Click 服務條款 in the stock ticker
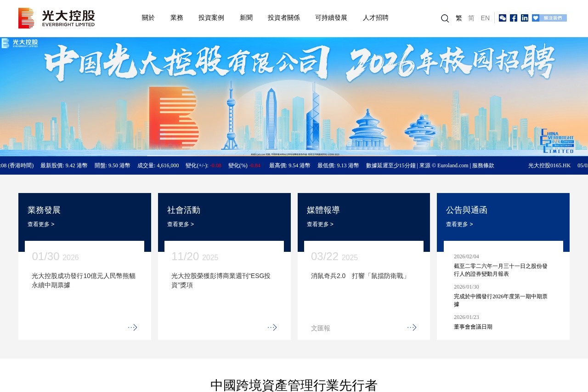This screenshot has width=588, height=392. click(483, 165)
